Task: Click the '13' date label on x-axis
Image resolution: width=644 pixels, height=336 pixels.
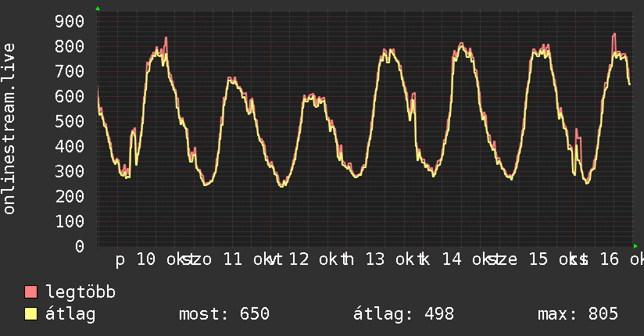Action: pyautogui.click(x=375, y=259)
